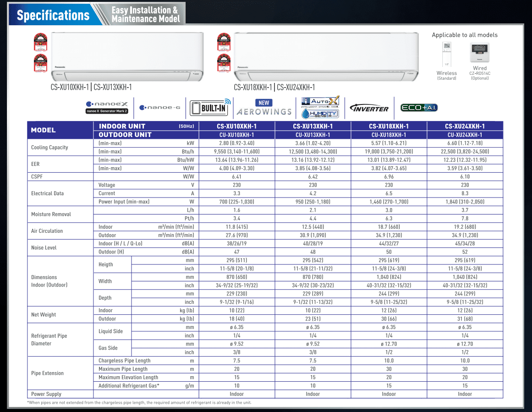Click Dimensions Indoor (Outdoor) row label

(49, 281)
